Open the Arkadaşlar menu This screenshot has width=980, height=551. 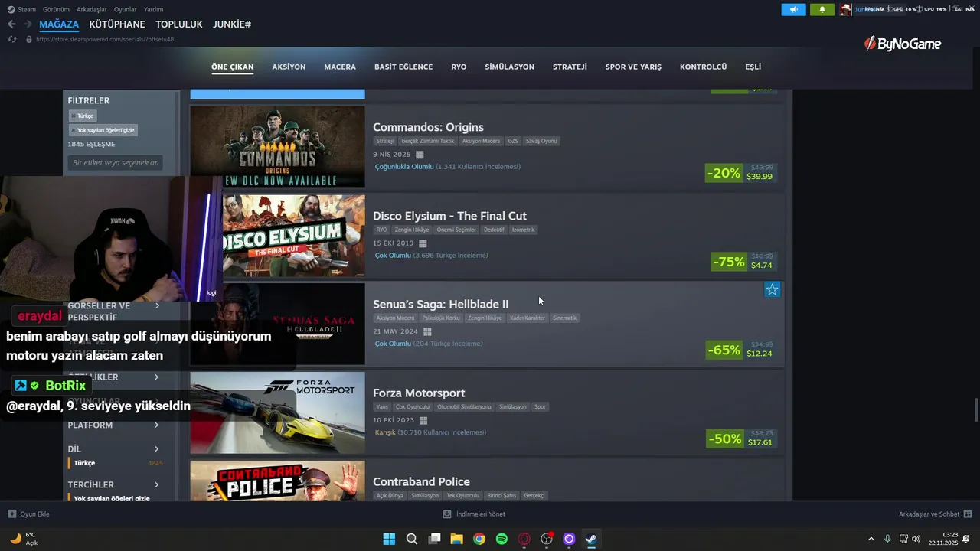point(92,9)
